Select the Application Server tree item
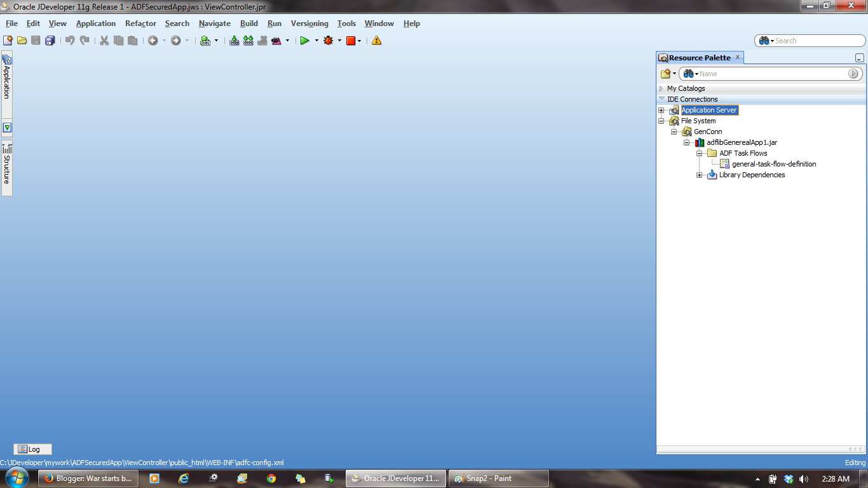This screenshot has height=488, width=868. click(x=709, y=111)
